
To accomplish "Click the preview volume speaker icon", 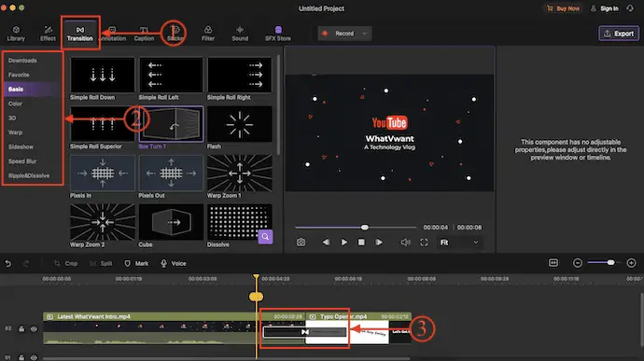I will [405, 243].
